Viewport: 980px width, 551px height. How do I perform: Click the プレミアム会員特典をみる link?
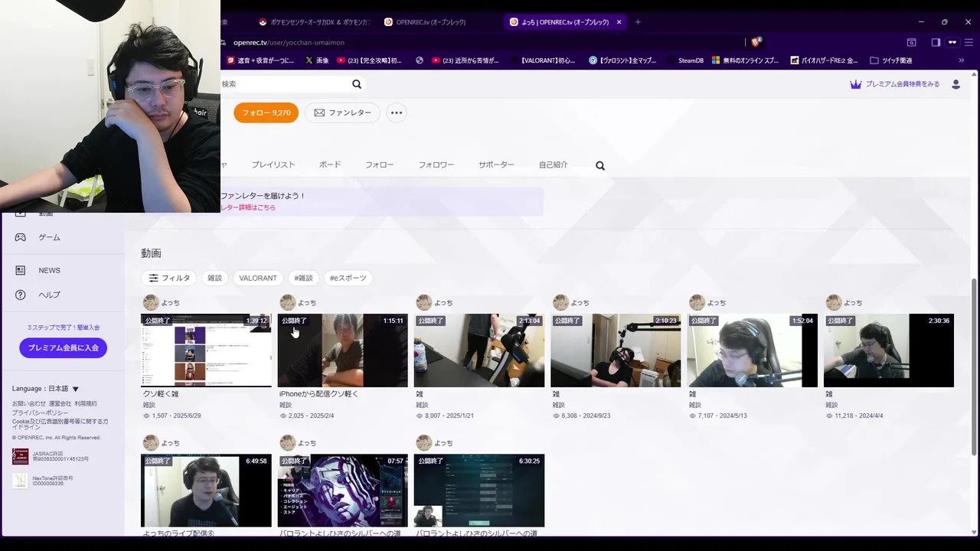tap(902, 84)
